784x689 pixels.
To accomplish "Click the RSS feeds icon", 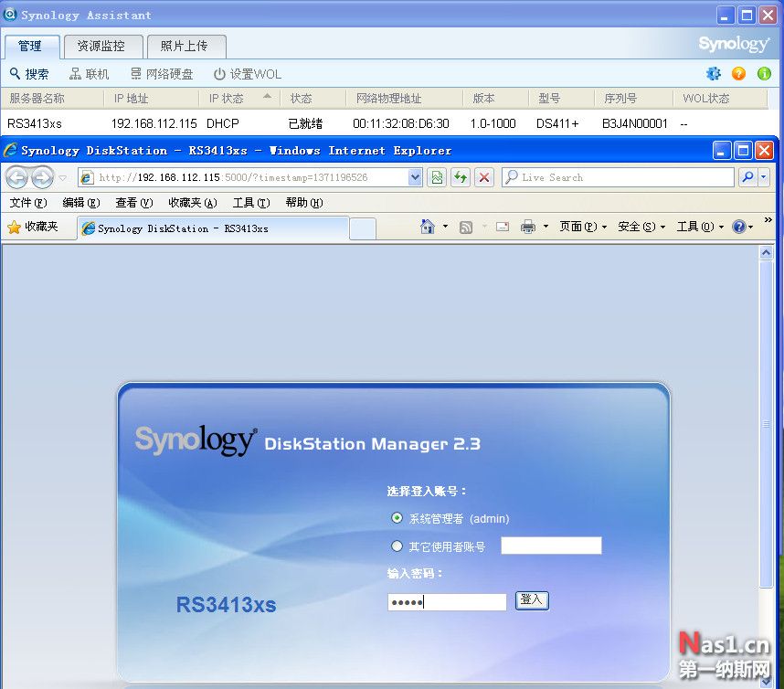I will [466, 227].
